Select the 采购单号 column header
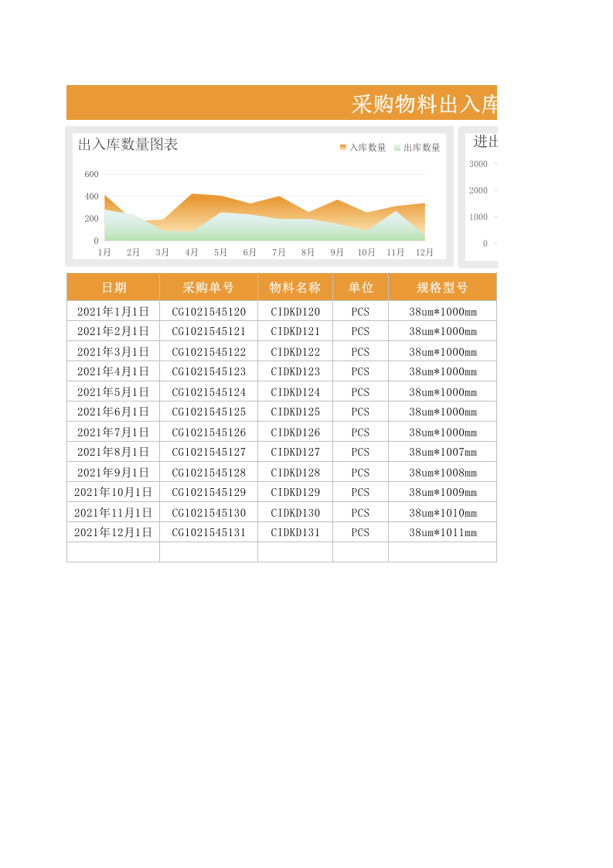Viewport: 613px width, 868px height. pos(209,287)
